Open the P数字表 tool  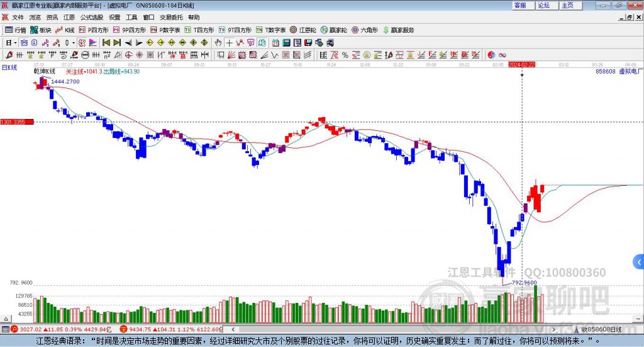(165, 30)
